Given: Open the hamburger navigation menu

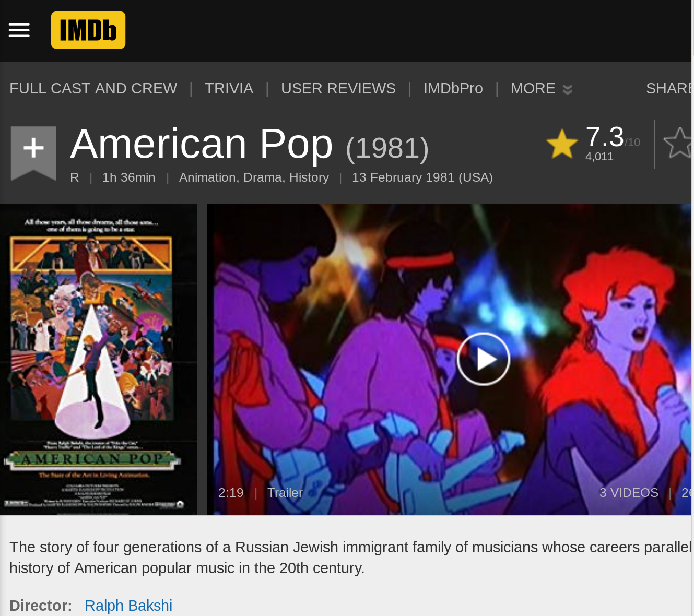Looking at the screenshot, I should click(x=19, y=30).
